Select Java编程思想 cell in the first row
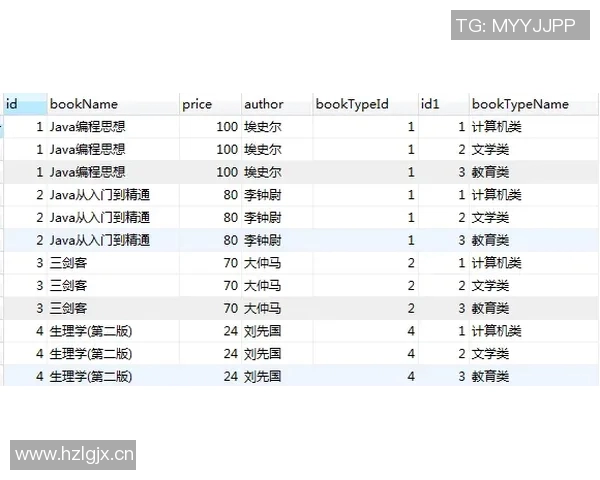600x480 pixels. [x=88, y=127]
